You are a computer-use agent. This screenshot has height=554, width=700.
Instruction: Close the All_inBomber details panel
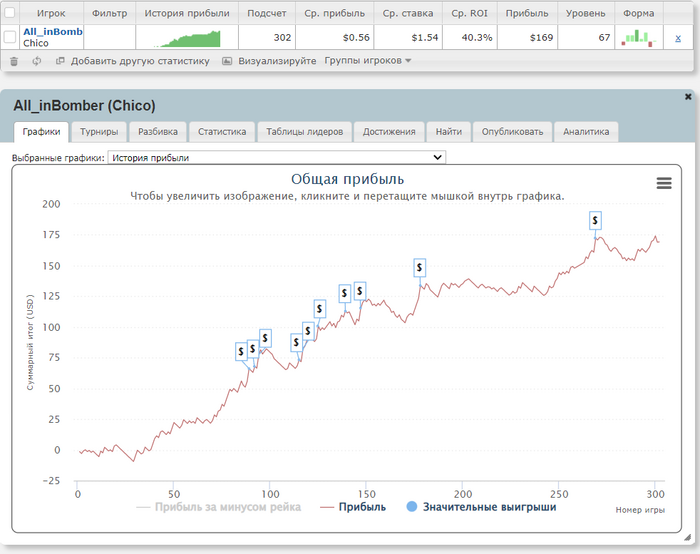(688, 96)
